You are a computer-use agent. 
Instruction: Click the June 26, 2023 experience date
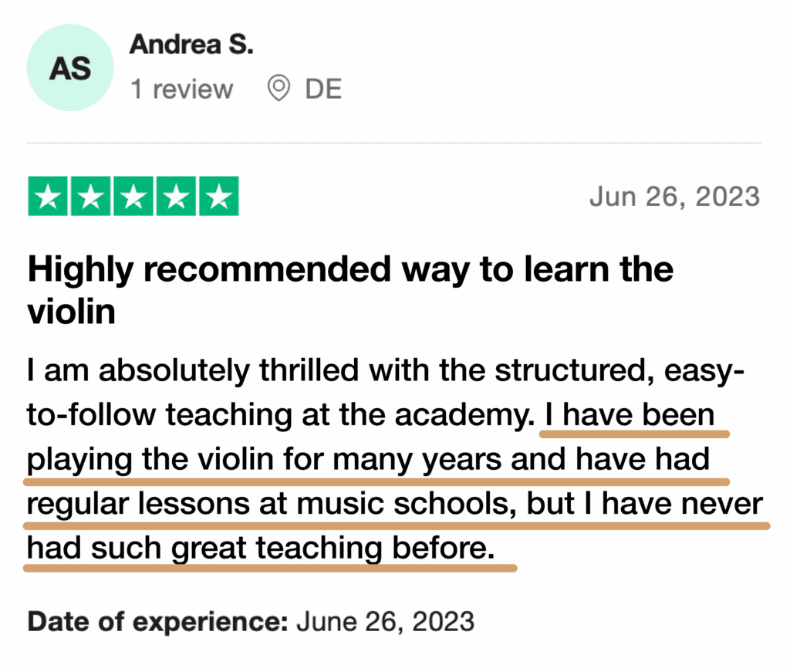[x=385, y=620]
